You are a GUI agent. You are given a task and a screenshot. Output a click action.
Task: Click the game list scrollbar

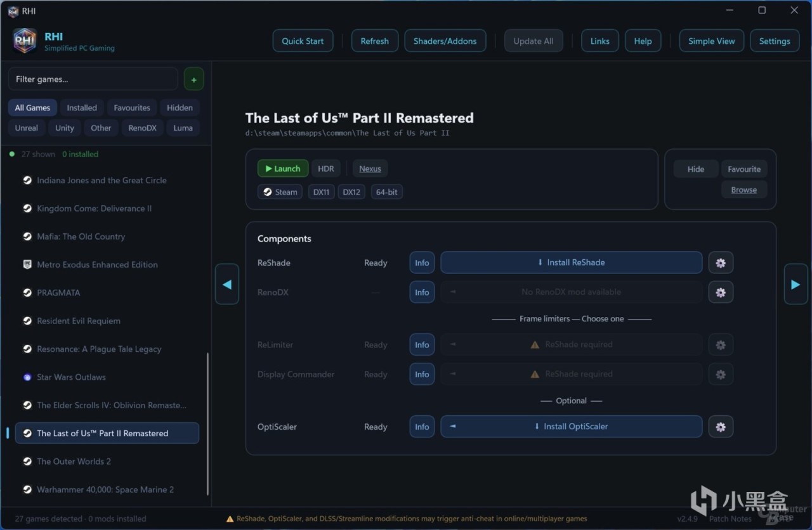click(x=207, y=425)
